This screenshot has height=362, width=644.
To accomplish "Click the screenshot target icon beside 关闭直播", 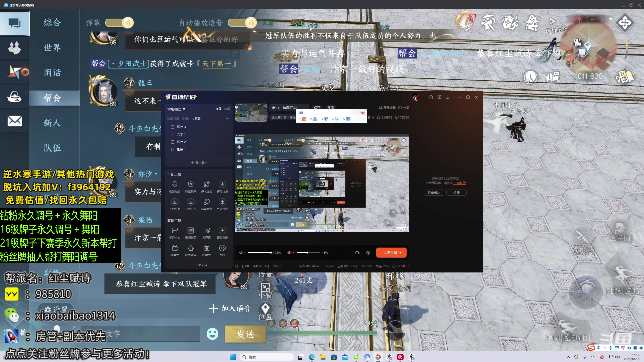I will (x=368, y=253).
